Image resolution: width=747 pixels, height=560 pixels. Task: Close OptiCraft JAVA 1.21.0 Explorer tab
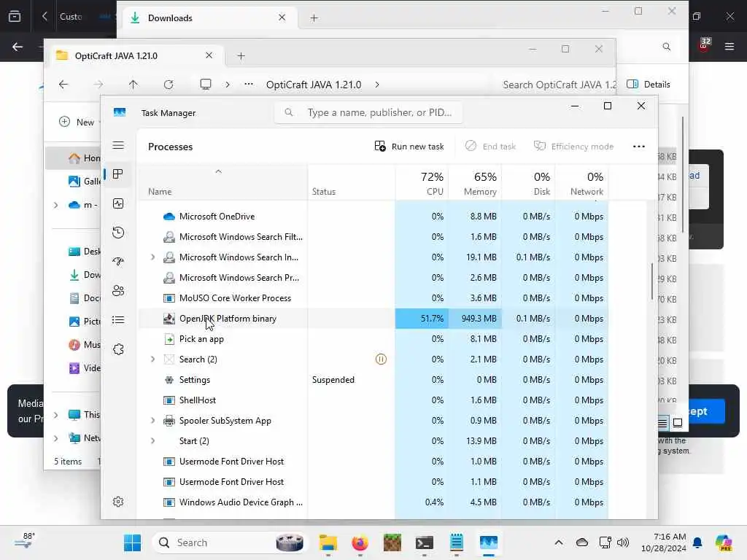pyautogui.click(x=209, y=55)
